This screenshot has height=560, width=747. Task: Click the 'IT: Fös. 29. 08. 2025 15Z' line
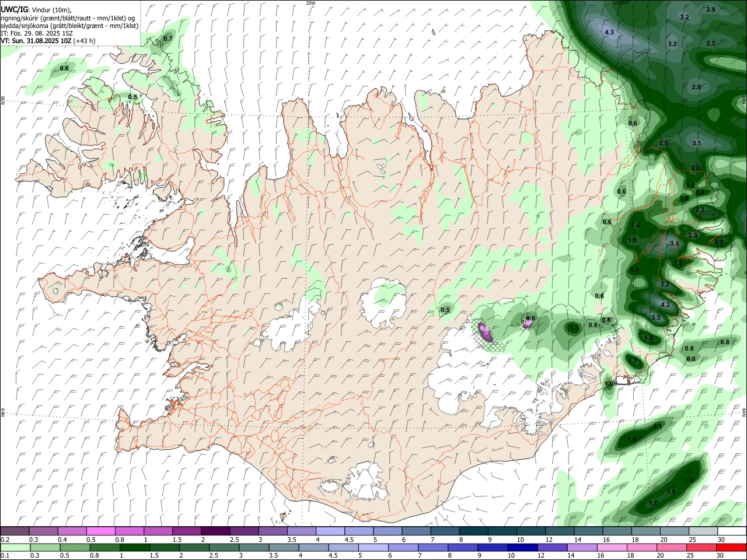(37, 33)
